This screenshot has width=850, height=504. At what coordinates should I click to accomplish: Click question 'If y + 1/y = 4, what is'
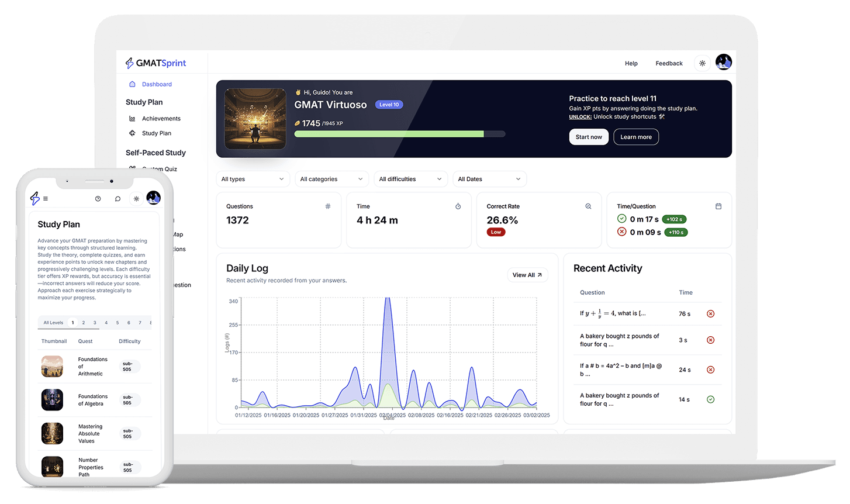[613, 313]
